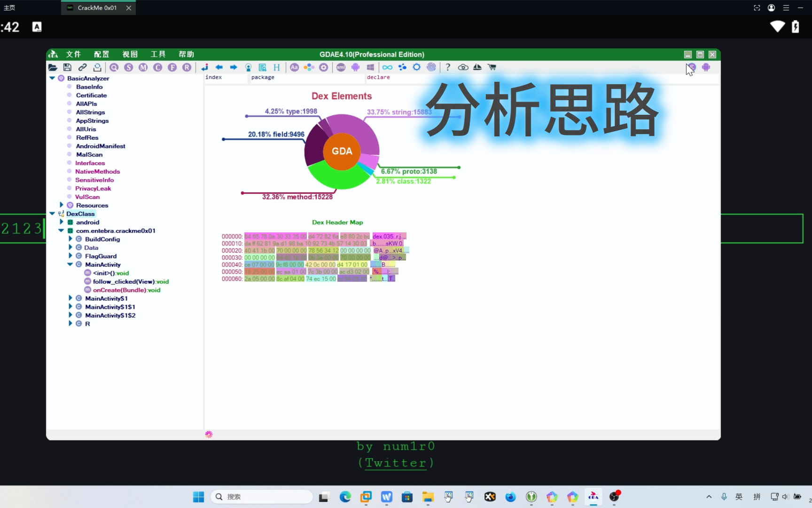Image resolution: width=812 pixels, height=508 pixels.
Task: Click the shopping cart toolbar icon
Action: pyautogui.click(x=492, y=67)
